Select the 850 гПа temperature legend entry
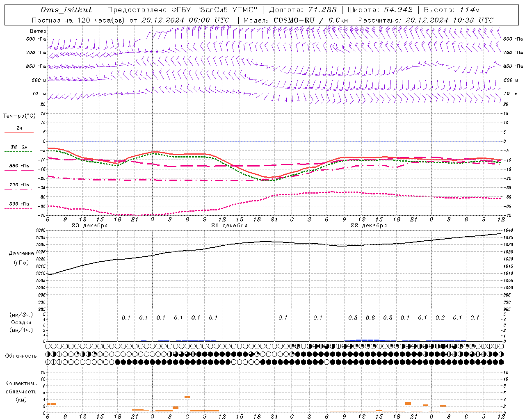This screenshot has height=420, width=525. point(19,166)
